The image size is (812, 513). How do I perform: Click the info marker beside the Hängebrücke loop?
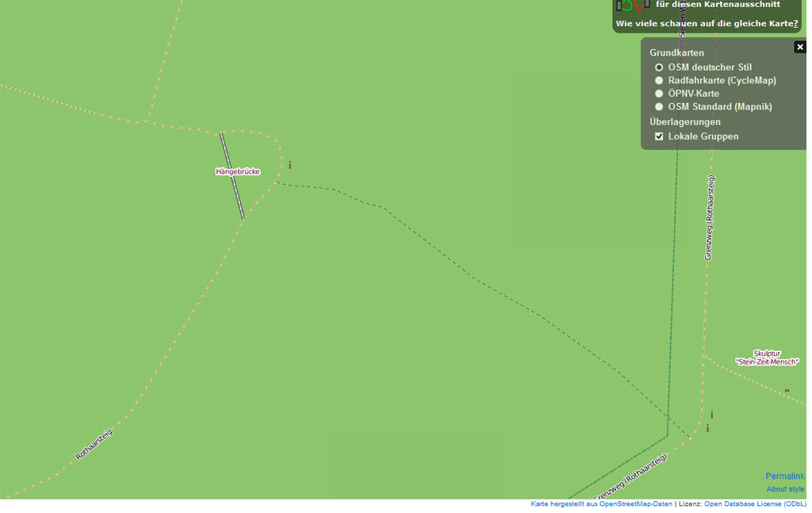tap(290, 165)
